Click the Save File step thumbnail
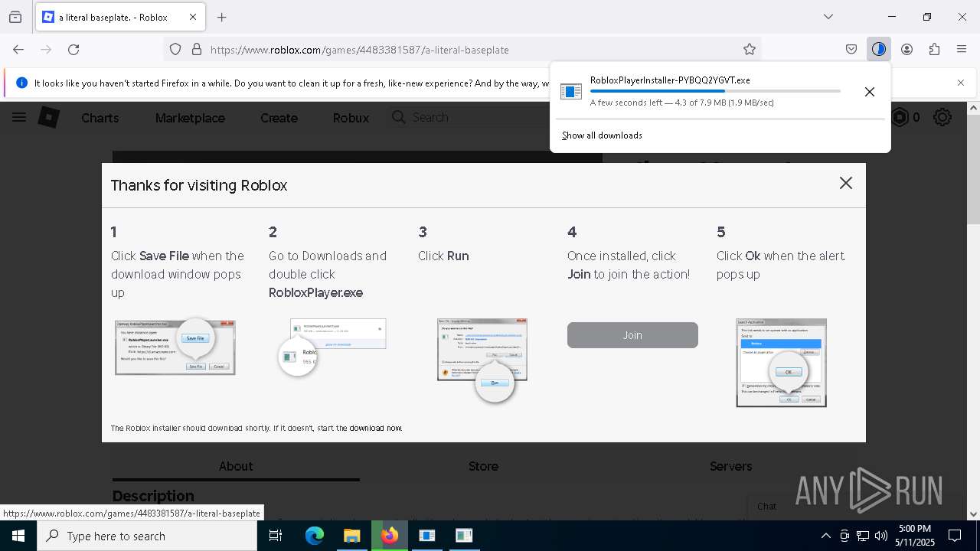 (175, 347)
